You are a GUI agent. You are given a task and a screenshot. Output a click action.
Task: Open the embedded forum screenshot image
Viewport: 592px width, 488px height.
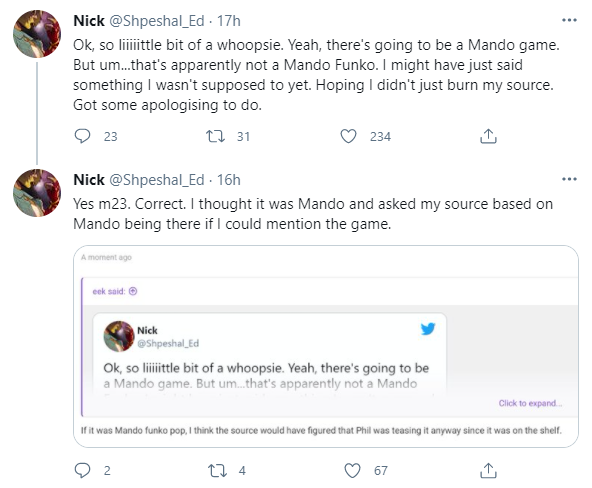click(x=326, y=346)
